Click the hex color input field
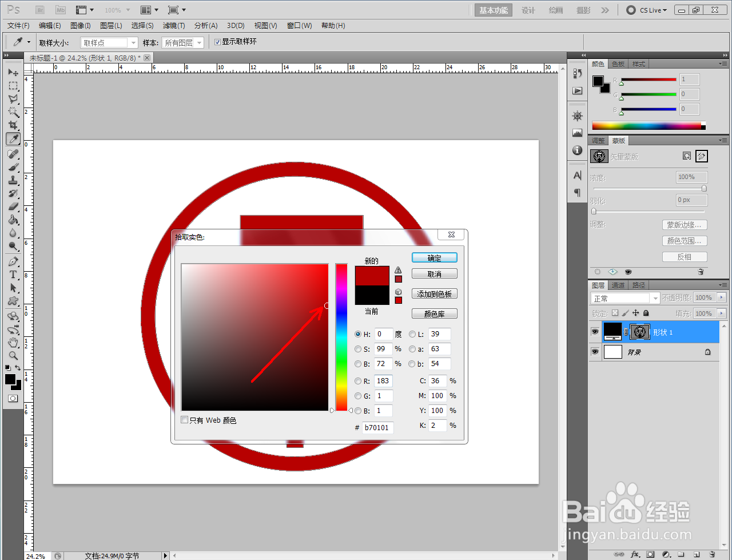Image resolution: width=732 pixels, height=560 pixels. [x=378, y=427]
